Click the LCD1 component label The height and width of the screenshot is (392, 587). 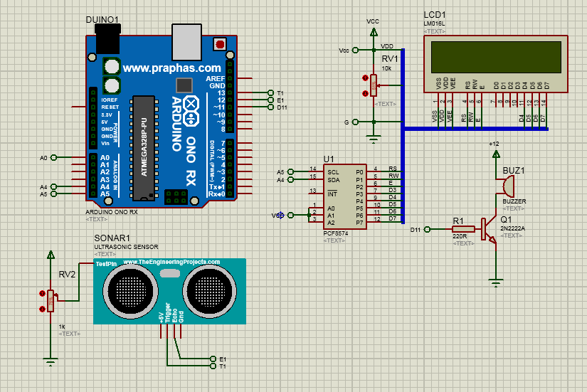[435, 15]
